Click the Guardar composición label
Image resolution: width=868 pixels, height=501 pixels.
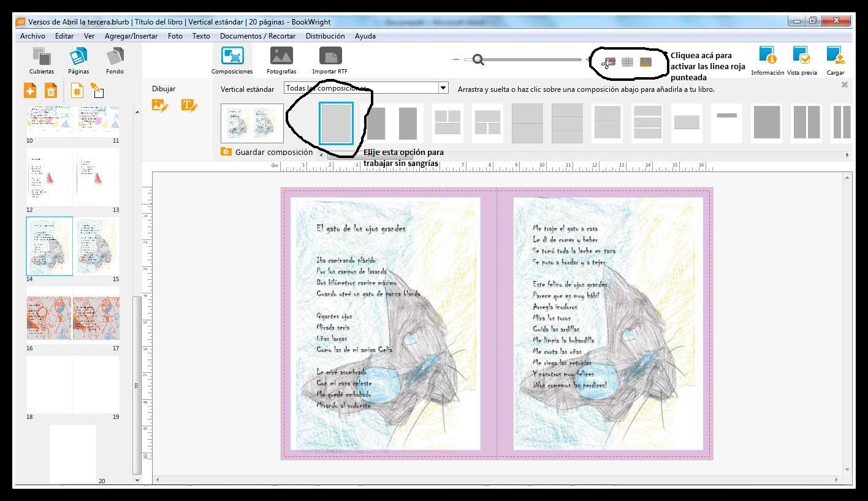point(274,152)
